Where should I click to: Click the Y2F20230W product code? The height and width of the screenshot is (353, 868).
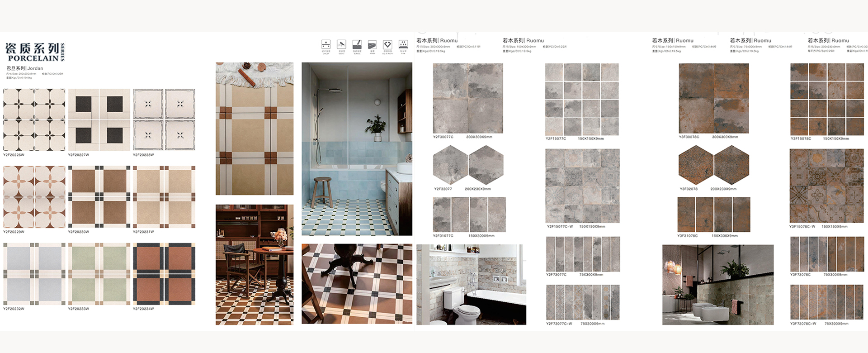(79, 232)
